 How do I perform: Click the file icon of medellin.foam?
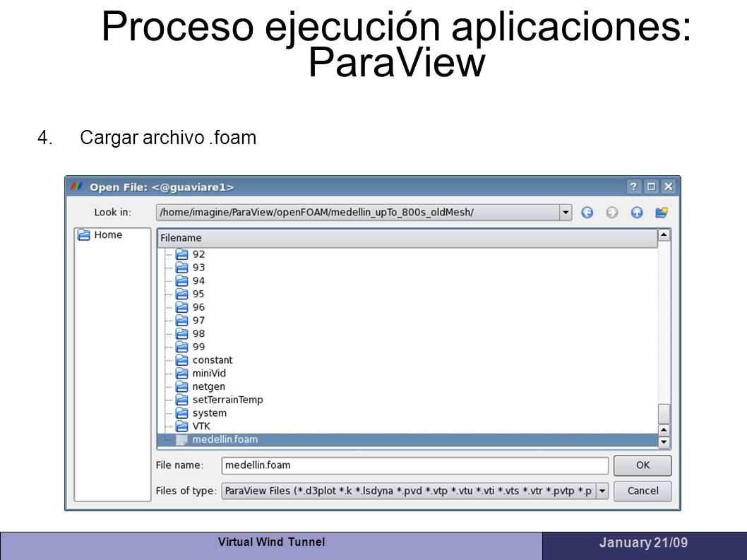coord(181,440)
